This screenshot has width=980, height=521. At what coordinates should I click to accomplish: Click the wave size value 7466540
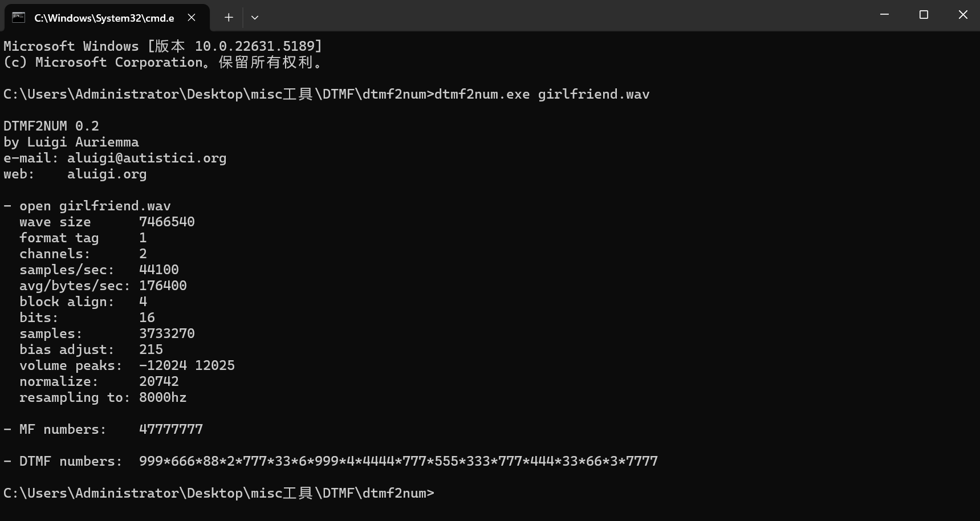click(x=166, y=222)
